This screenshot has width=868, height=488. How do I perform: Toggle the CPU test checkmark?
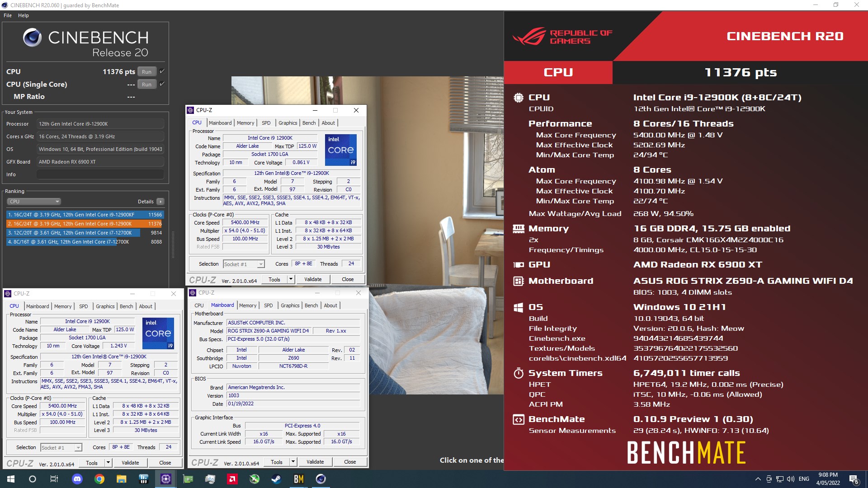162,71
